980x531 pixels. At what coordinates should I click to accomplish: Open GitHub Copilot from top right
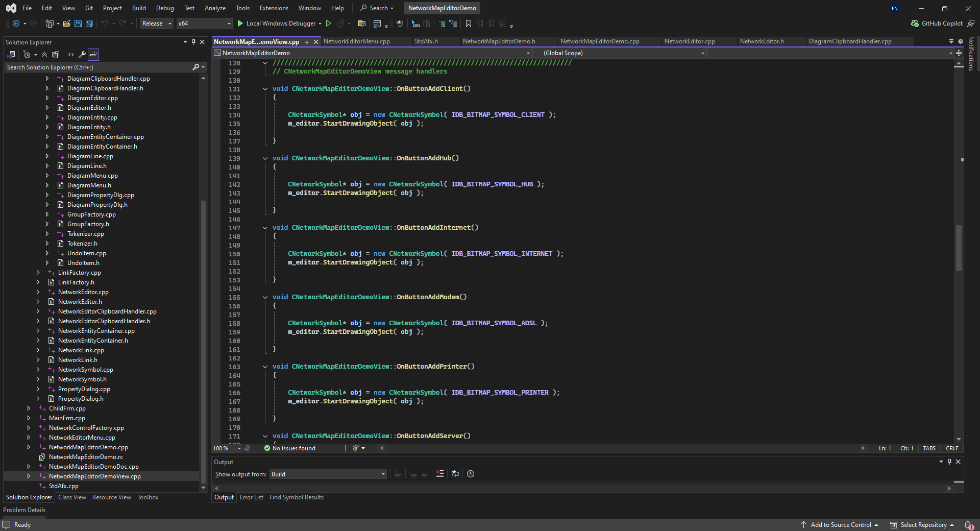tap(937, 23)
